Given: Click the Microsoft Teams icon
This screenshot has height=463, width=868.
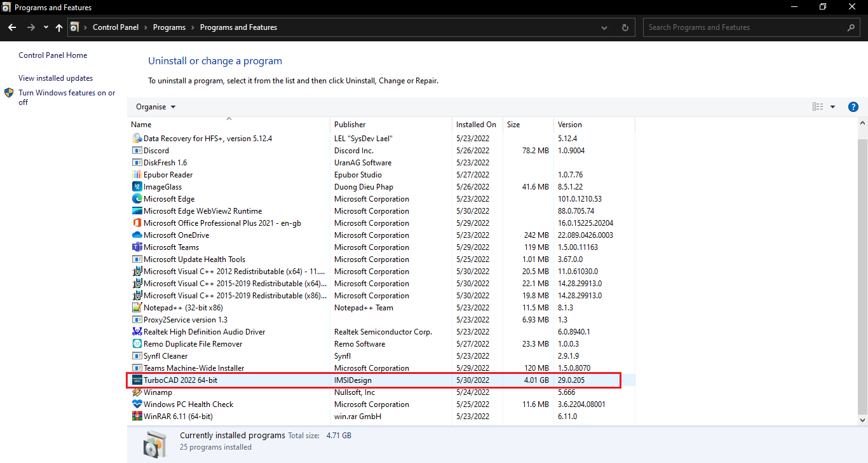Looking at the screenshot, I should 137,247.
